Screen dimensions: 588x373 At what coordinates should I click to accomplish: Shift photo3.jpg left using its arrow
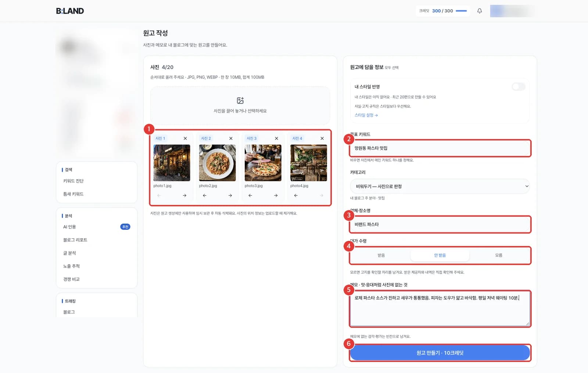(x=250, y=196)
